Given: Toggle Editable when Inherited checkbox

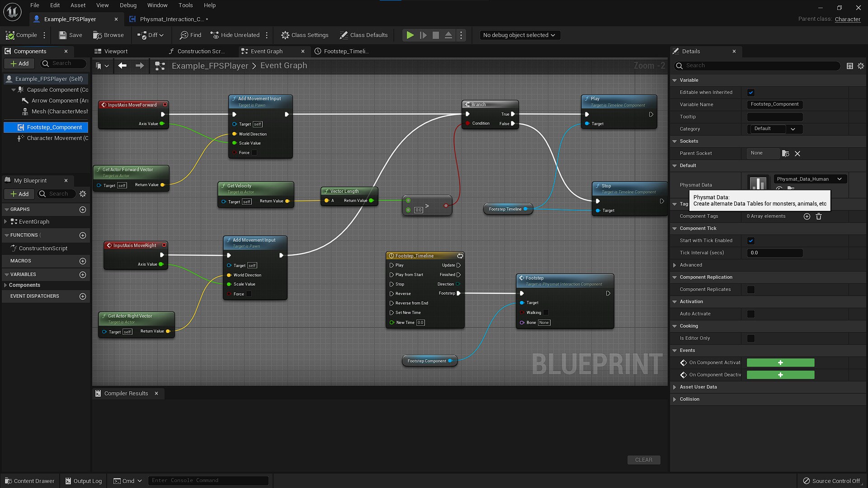Looking at the screenshot, I should 751,93.
